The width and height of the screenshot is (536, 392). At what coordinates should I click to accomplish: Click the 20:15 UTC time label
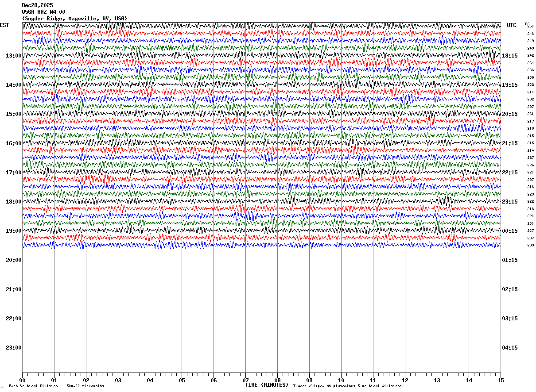click(x=510, y=114)
